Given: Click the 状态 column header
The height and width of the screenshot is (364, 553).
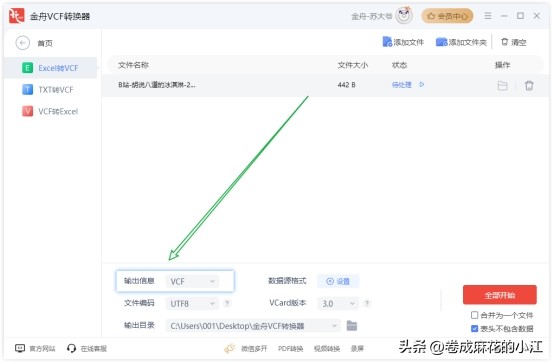Looking at the screenshot, I should click(399, 65).
